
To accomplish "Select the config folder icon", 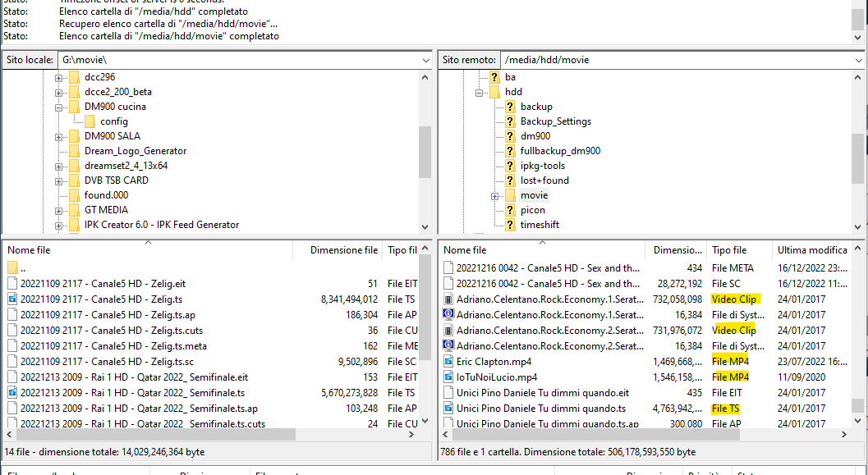I will click(90, 121).
